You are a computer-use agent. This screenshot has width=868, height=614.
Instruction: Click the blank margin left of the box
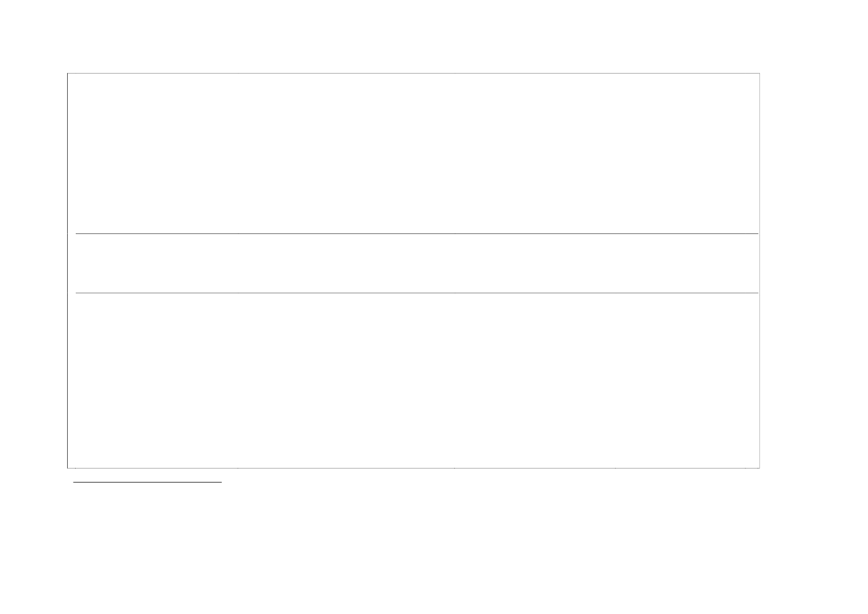coord(33,270)
